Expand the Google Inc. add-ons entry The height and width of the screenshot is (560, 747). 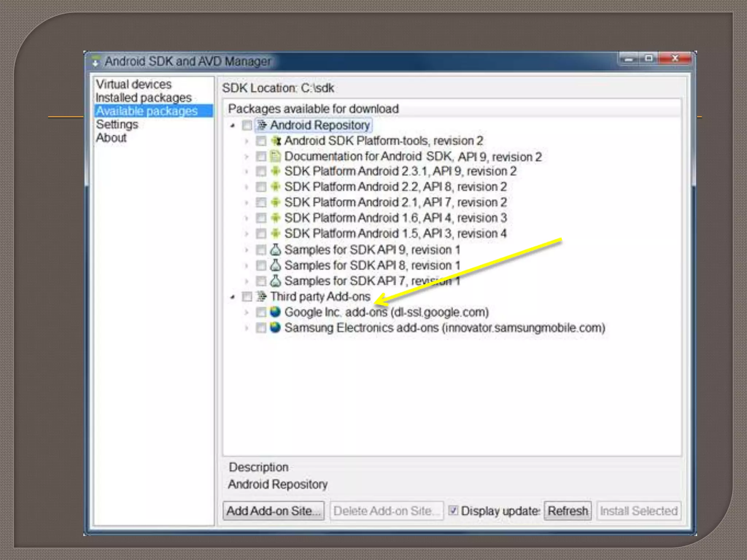pyautogui.click(x=247, y=312)
